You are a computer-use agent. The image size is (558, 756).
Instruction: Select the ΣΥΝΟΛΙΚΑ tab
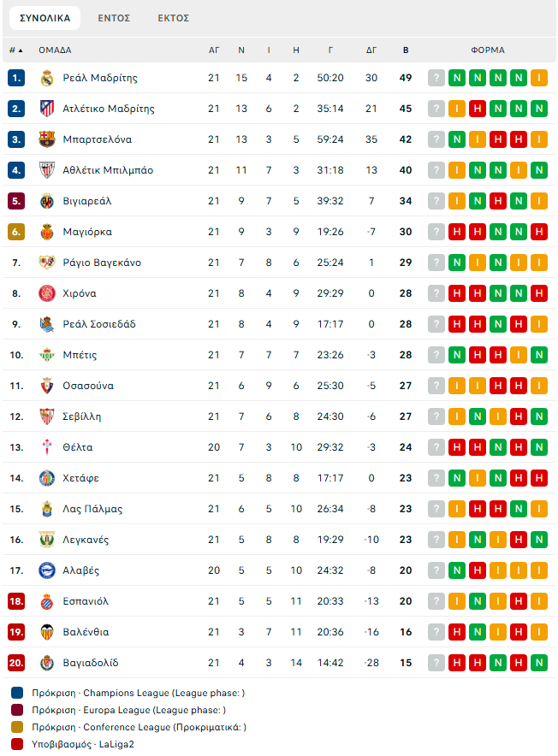pyautogui.click(x=45, y=18)
